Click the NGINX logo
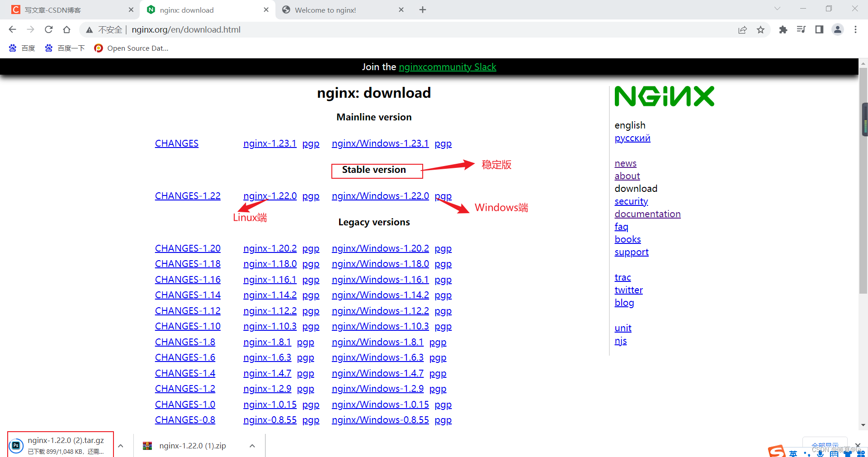Image resolution: width=868 pixels, height=457 pixels. point(664,96)
